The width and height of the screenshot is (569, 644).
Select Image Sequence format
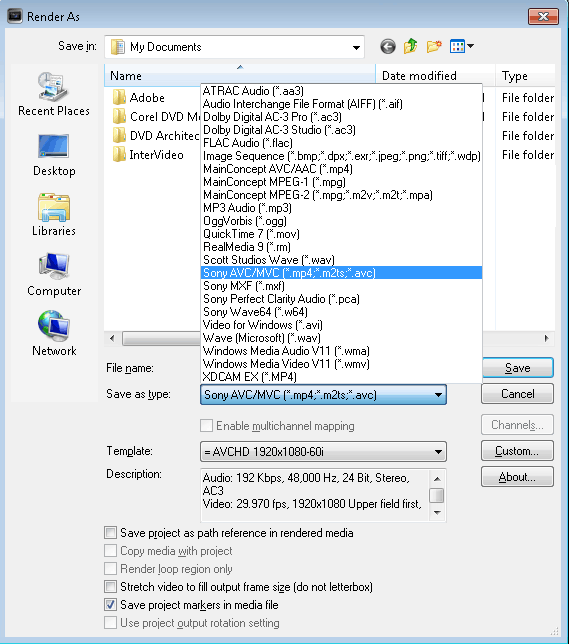341,156
